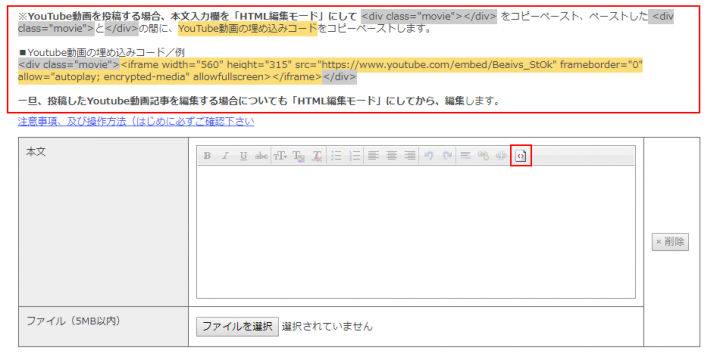This screenshot has height=363, width=720.
Task: Open the font size dropdown
Action: tap(280, 156)
